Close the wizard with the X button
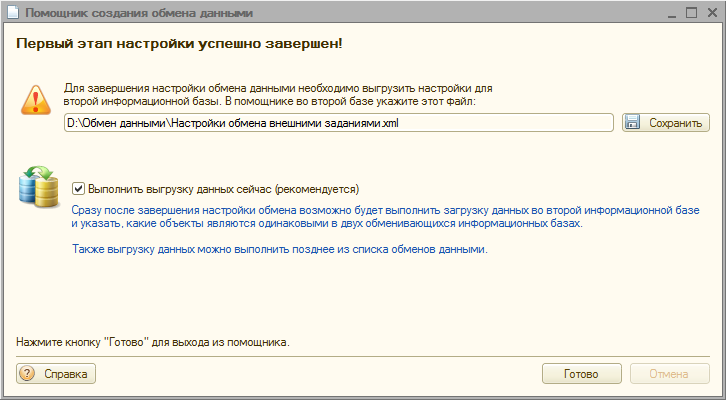 [710, 14]
